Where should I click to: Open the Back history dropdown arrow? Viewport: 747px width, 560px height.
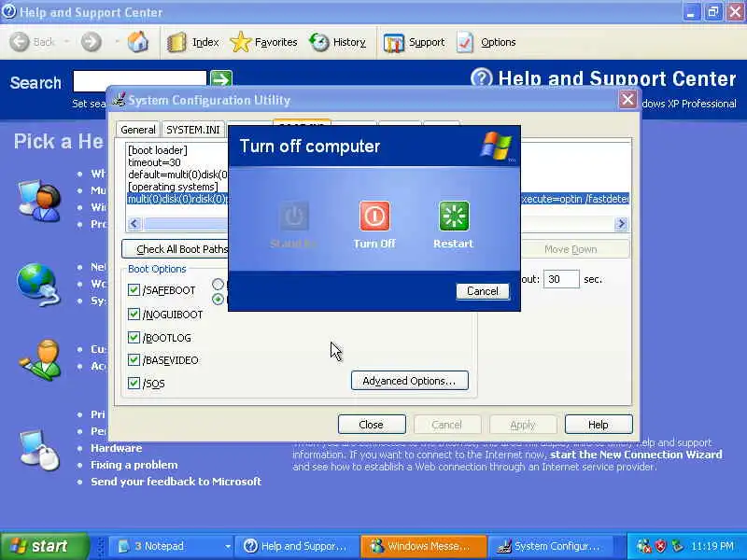[66, 42]
